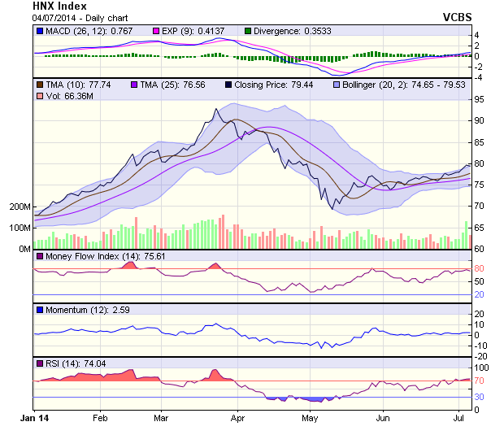The height and width of the screenshot is (435, 504).
Task: Click the pink Vol legend swatch
Action: 39,97
